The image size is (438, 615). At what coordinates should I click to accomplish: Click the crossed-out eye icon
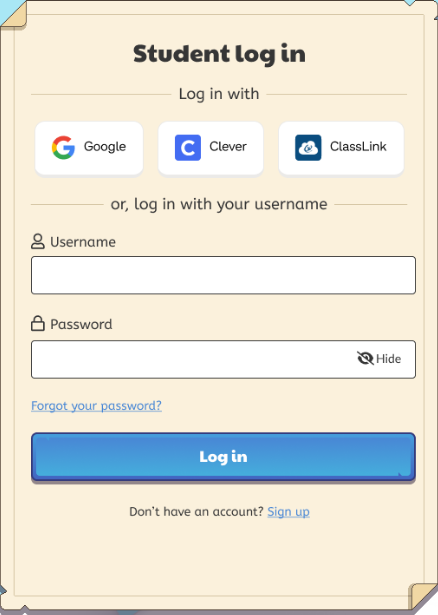pyautogui.click(x=365, y=358)
